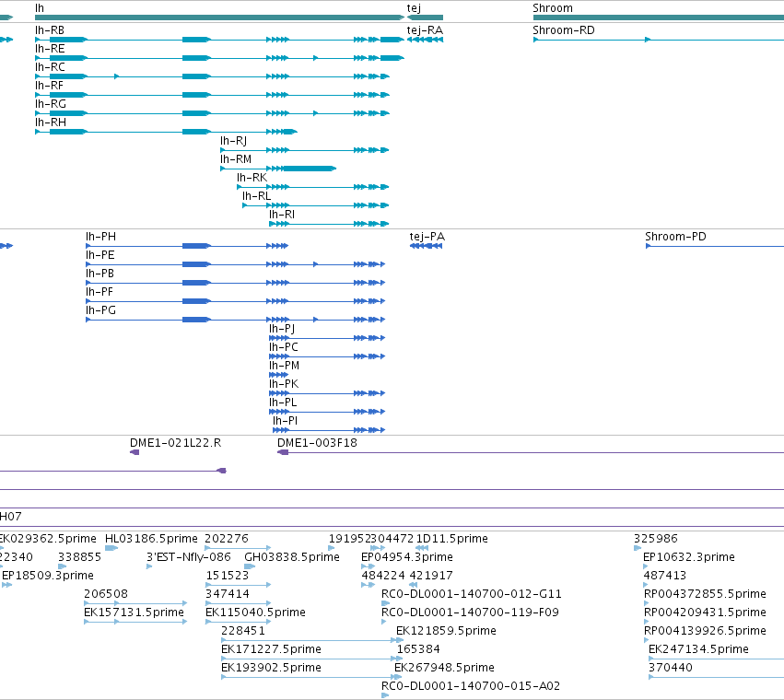
Task: Click the EK121859.5prime EST label
Action: pyautogui.click(x=446, y=631)
